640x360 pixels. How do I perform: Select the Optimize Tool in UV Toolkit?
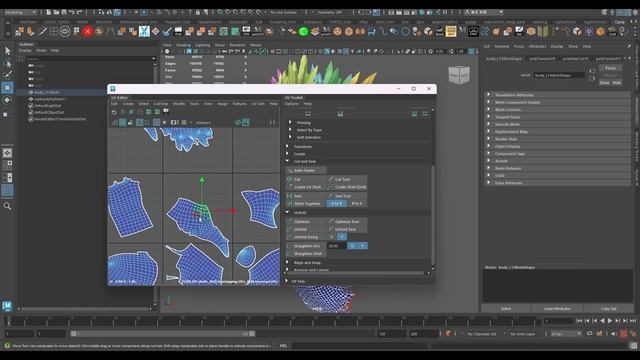347,222
